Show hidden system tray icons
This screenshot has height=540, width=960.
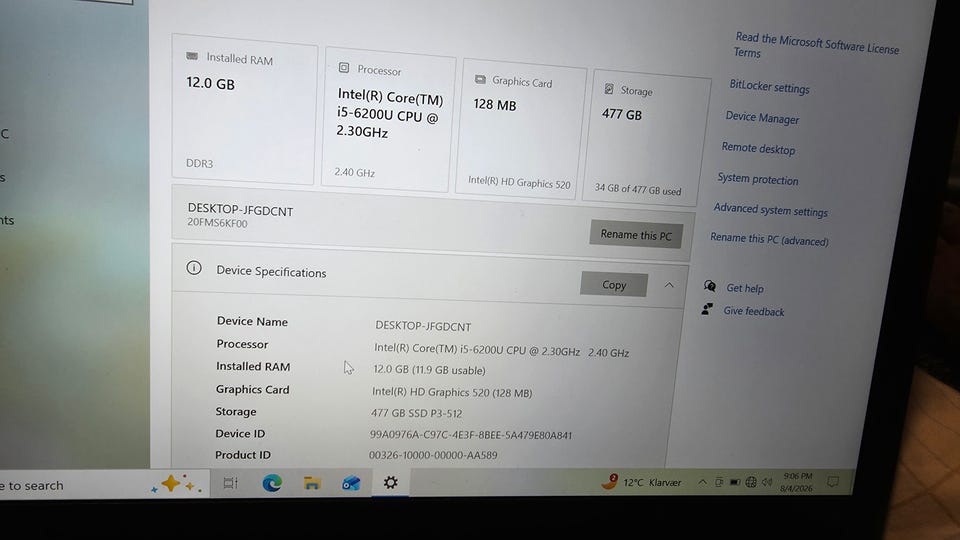[702, 482]
